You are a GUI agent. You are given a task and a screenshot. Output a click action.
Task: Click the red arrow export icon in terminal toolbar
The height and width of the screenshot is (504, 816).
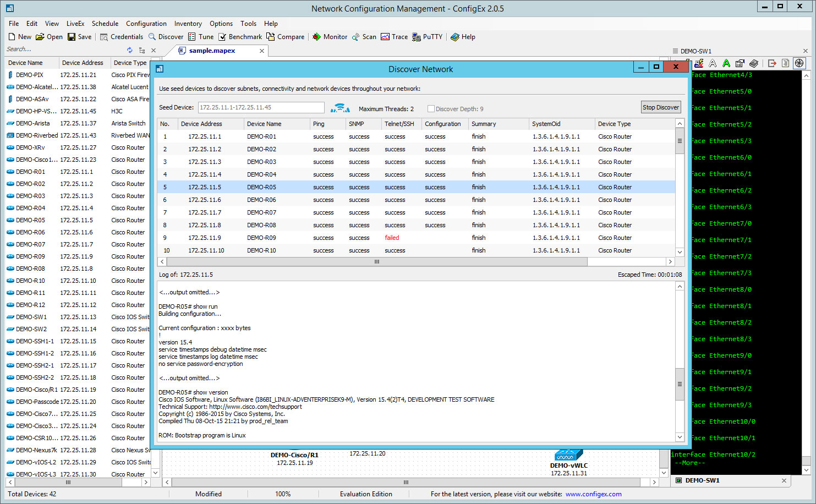[x=772, y=63]
